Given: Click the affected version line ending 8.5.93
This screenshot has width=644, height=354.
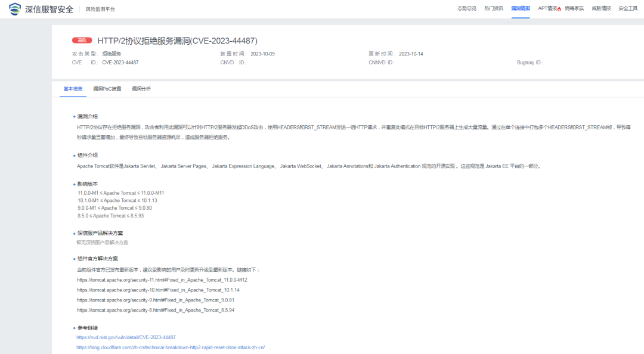Looking at the screenshot, I should [x=111, y=216].
